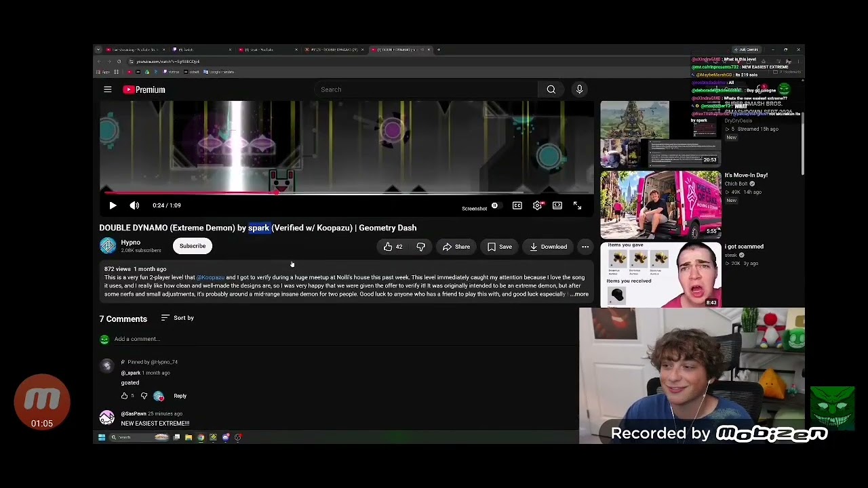
Task: Follow the @Koopazu mention link
Action: click(210, 277)
